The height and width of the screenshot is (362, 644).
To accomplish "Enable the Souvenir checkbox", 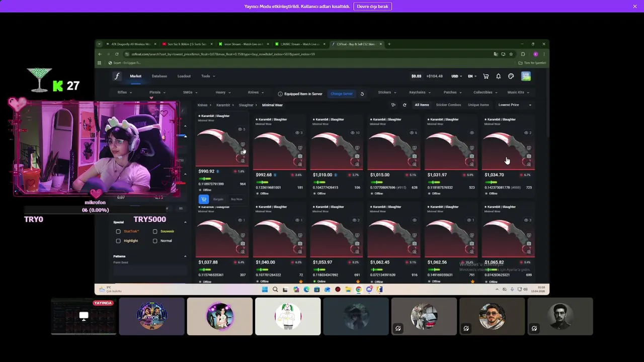I will tap(155, 231).
